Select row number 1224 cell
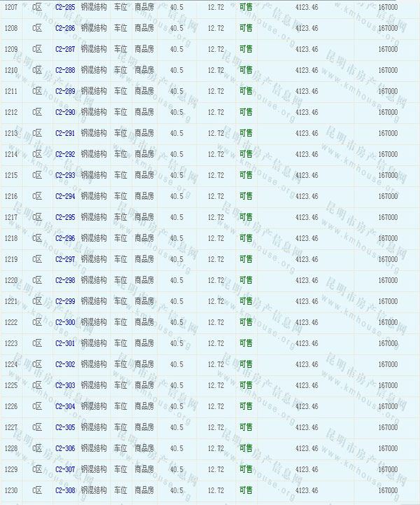This screenshot has width=420, height=505. pyautogui.click(x=11, y=364)
